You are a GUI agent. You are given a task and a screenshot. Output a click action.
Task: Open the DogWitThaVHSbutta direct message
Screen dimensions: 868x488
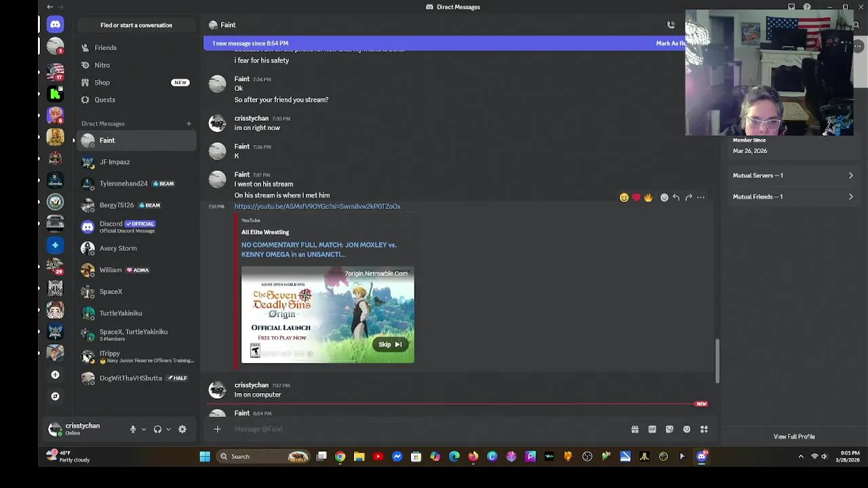tap(136, 378)
